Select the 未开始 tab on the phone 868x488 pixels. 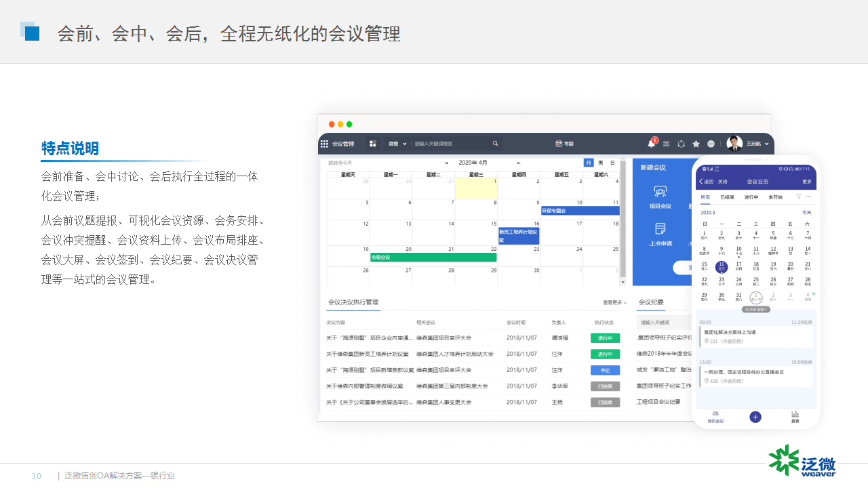pyautogui.click(x=775, y=197)
